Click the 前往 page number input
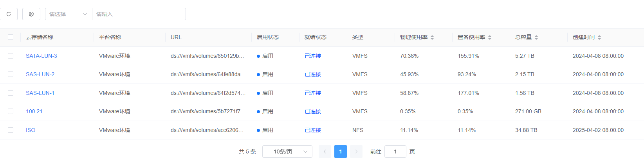 click(x=395, y=152)
